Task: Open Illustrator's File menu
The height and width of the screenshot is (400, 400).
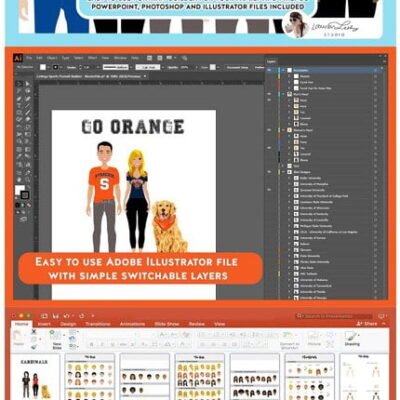Action: coord(29,58)
